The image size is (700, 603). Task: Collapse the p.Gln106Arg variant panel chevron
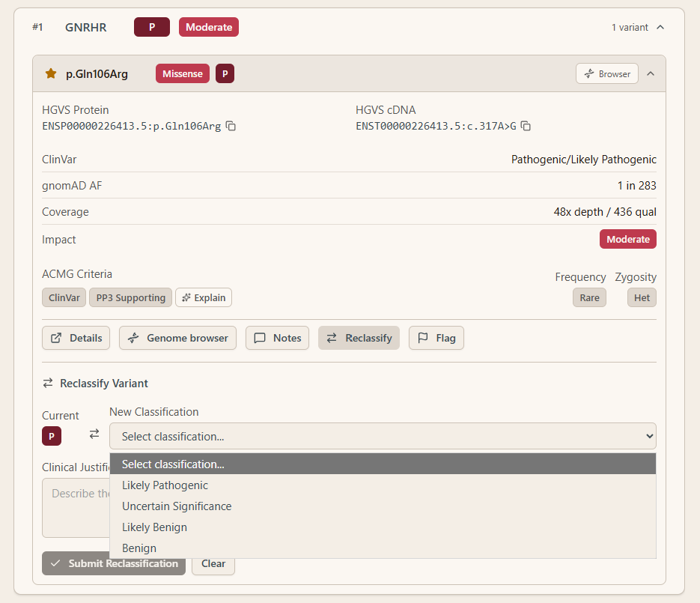[x=651, y=73]
